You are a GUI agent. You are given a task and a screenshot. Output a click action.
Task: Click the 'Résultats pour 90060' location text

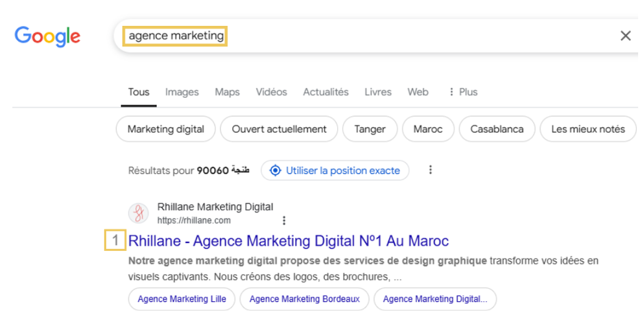click(x=189, y=170)
